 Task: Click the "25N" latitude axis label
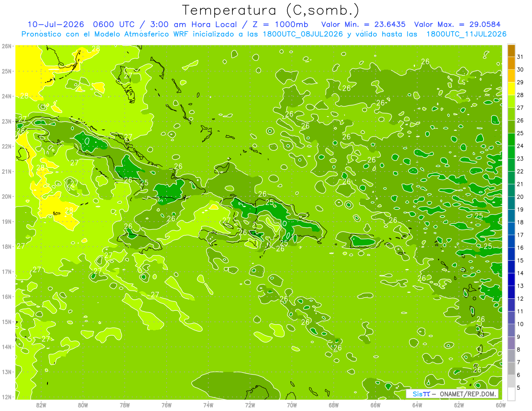click(x=6, y=71)
